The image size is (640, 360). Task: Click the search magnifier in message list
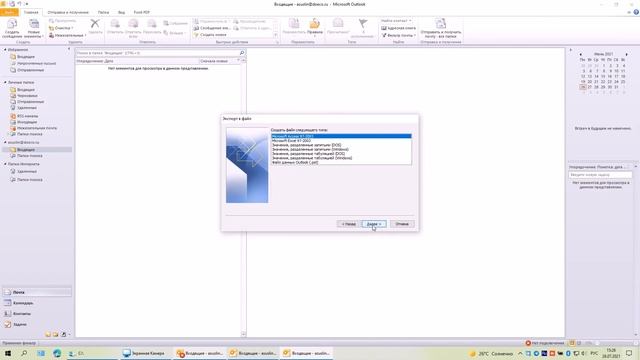pos(242,53)
